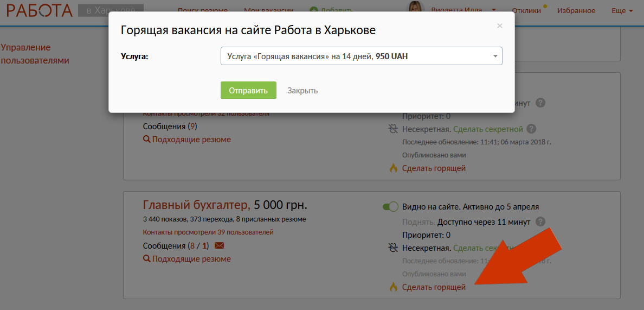
Task: Click the user avatar photo in header
Action: click(x=416, y=9)
